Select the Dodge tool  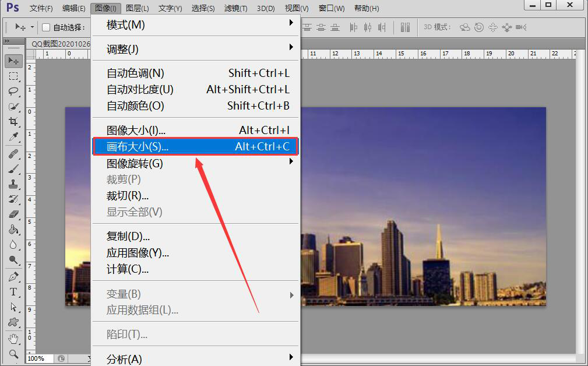pos(13,259)
